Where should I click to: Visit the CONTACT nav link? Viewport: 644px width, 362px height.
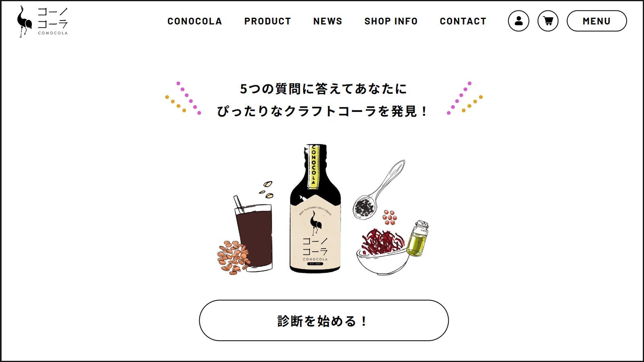coord(463,21)
